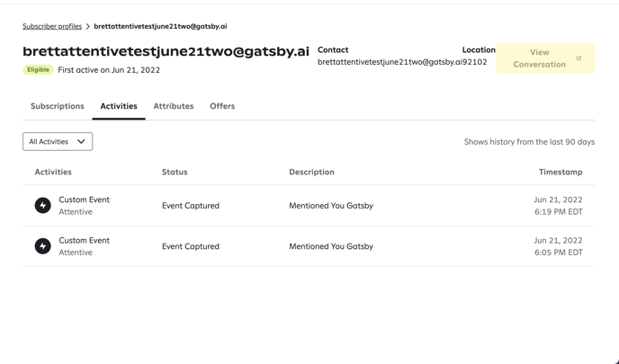This screenshot has width=619, height=364.
Task: Click the Status column header
Action: coord(175,172)
